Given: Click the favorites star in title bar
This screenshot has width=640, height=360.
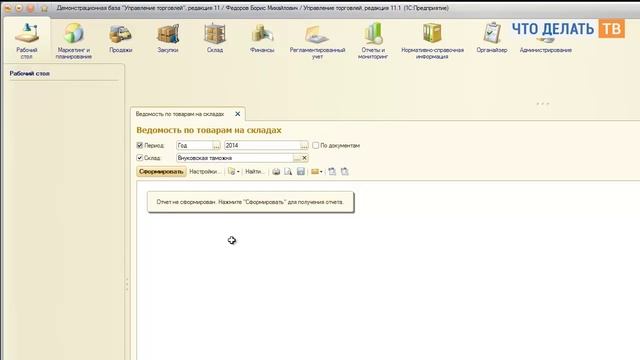Looking at the screenshot, I should click(44, 8).
